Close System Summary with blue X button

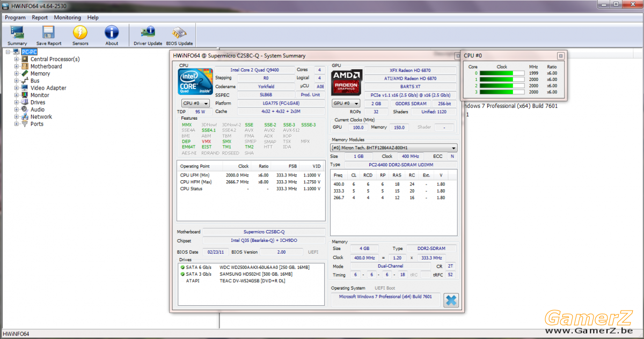(x=451, y=300)
